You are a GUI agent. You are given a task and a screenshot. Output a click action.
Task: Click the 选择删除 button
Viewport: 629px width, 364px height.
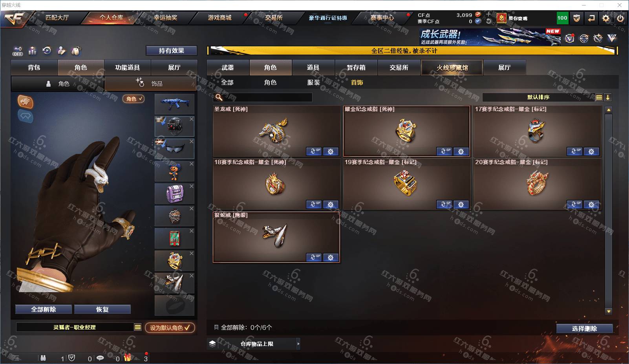[584, 329]
